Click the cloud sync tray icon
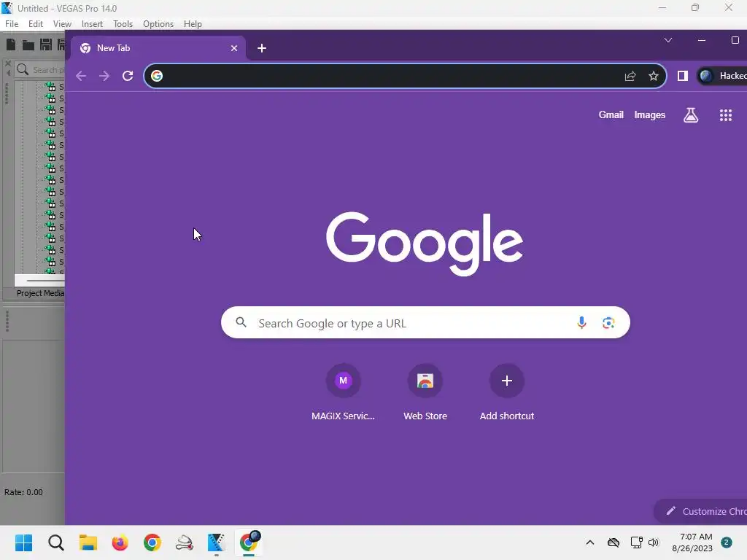The width and height of the screenshot is (747, 560). (613, 542)
